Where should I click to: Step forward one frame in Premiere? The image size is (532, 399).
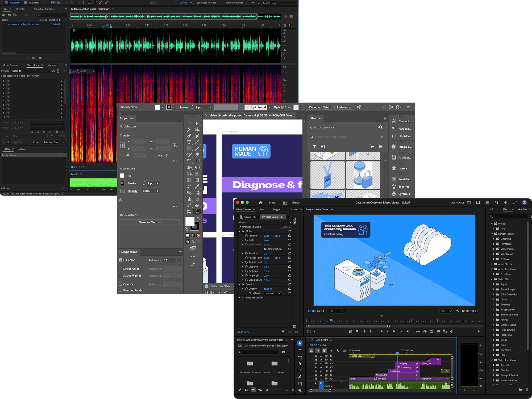(x=401, y=331)
